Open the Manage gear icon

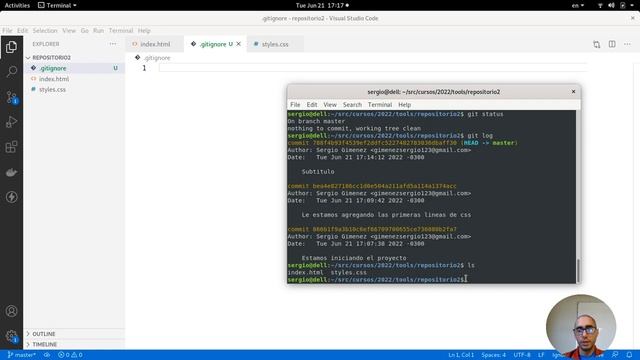tap(11, 336)
